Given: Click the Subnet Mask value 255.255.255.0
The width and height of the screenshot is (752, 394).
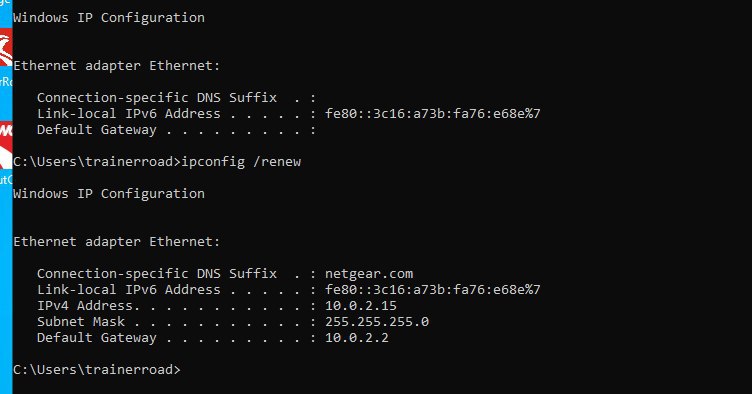Looking at the screenshot, I should [x=377, y=321].
